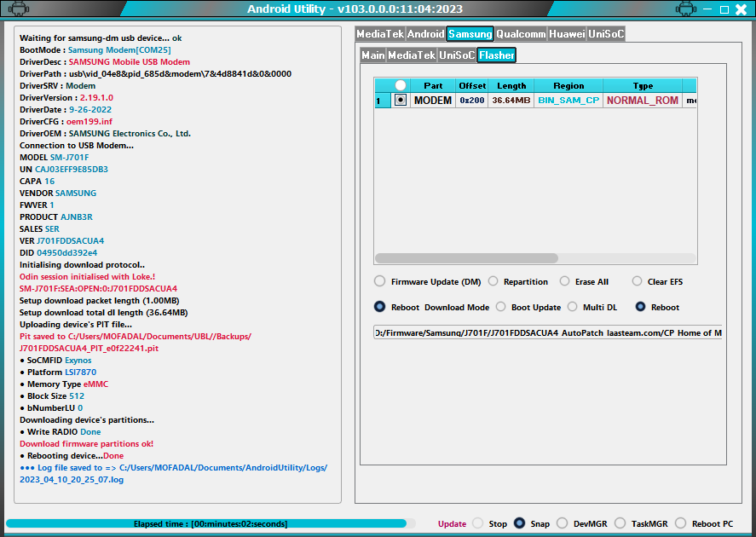756x537 pixels.
Task: Select the Flasher sub-tab
Action: (x=497, y=55)
